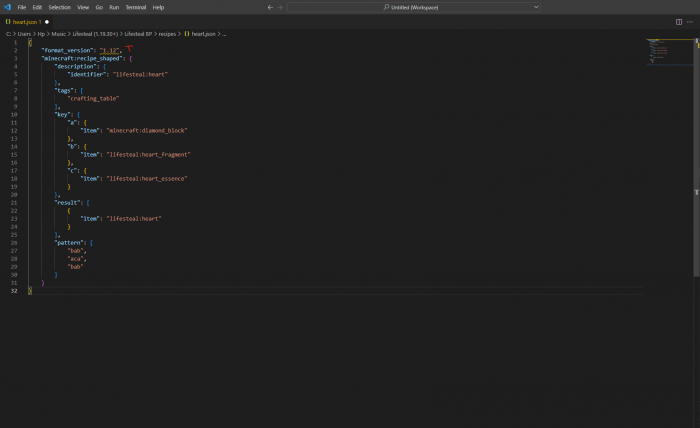Click the "result" key on line 21
Image resolution: width=700 pixels, height=428 pixels.
coord(67,203)
